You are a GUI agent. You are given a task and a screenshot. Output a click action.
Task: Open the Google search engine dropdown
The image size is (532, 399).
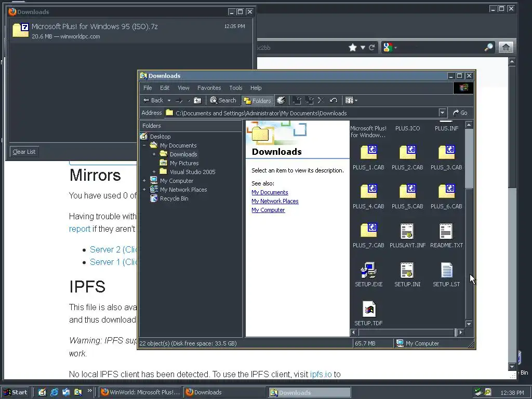(x=390, y=47)
